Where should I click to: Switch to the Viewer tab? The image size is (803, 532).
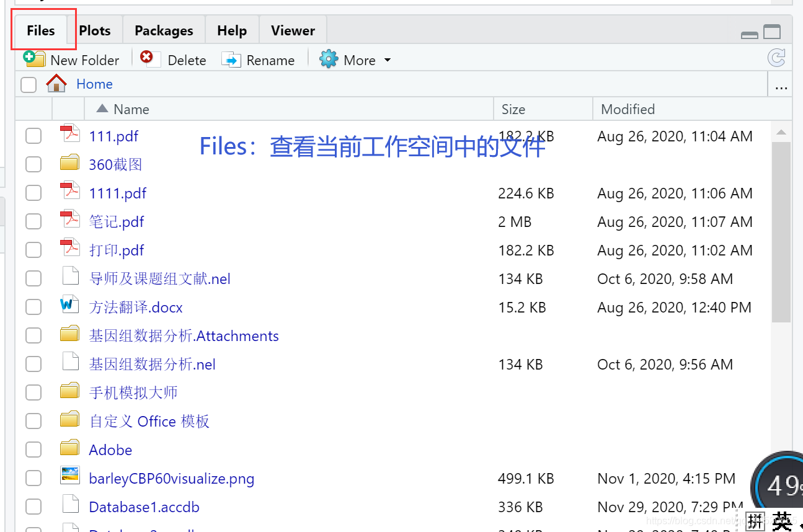click(293, 30)
